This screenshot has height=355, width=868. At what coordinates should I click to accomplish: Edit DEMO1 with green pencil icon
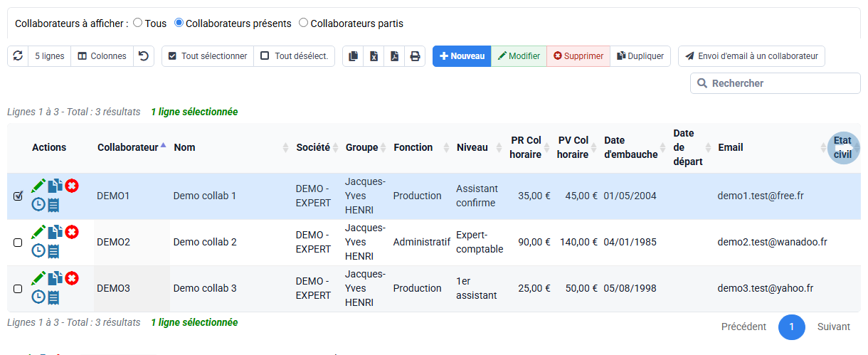tap(38, 186)
